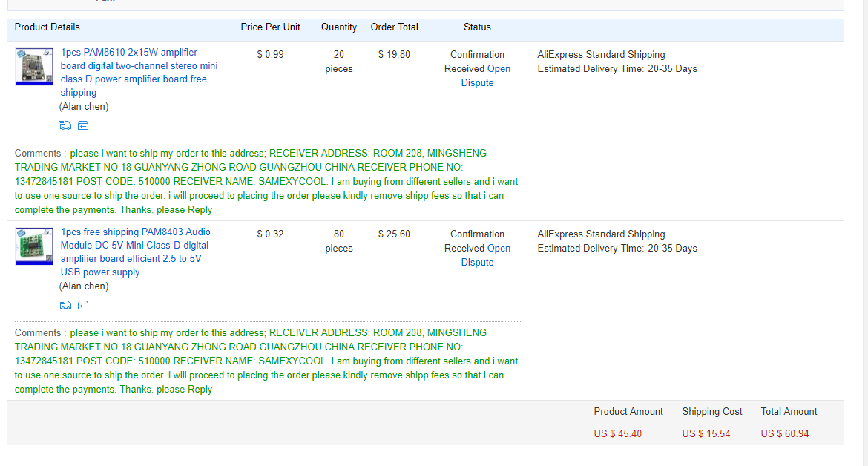Click the return box icon under PAM8610 product

click(x=83, y=125)
